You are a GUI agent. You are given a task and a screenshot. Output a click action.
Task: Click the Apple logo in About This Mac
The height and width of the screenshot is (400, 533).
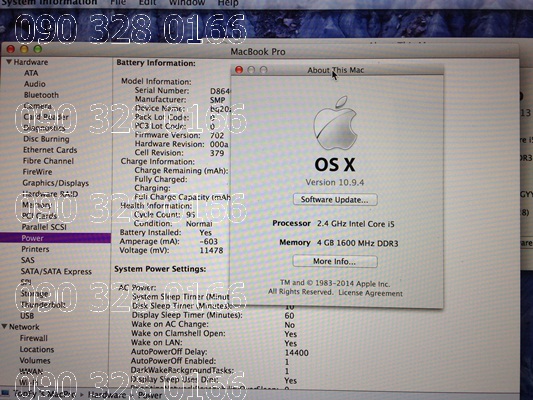click(x=335, y=123)
